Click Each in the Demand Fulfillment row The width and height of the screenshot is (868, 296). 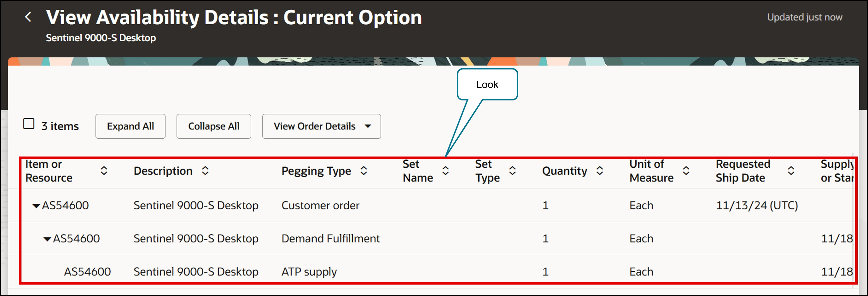[x=641, y=239]
